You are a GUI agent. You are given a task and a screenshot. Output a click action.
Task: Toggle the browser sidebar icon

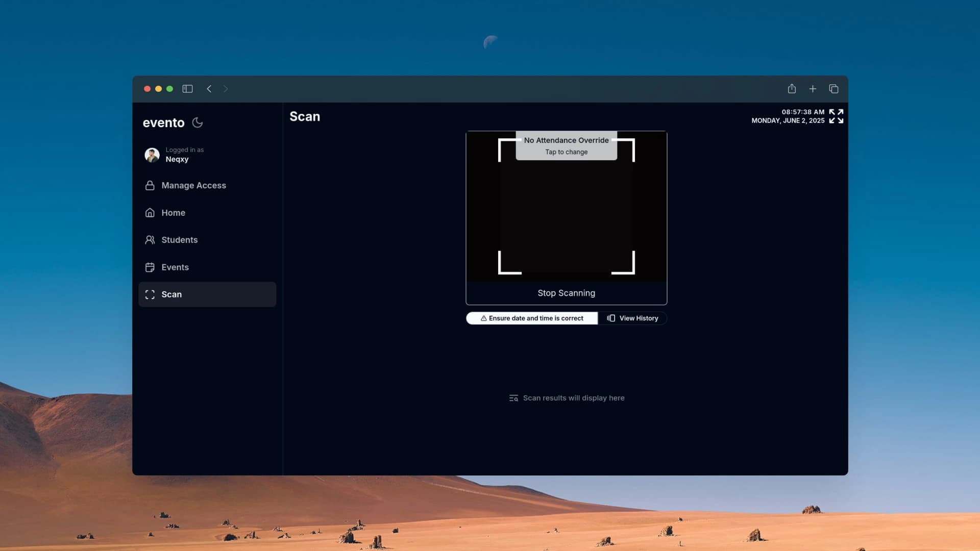(187, 89)
